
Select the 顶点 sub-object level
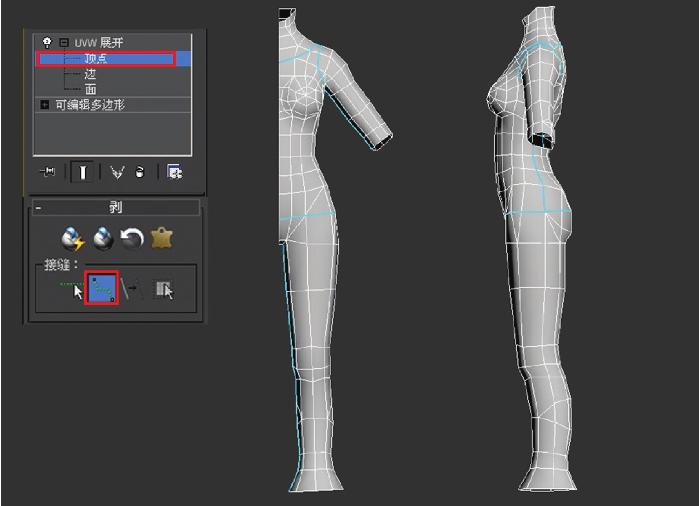[x=113, y=59]
